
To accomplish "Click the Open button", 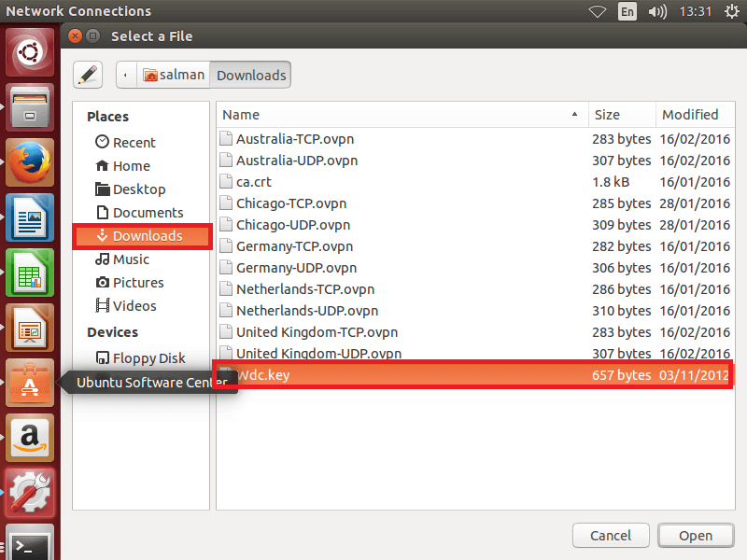I will [696, 536].
